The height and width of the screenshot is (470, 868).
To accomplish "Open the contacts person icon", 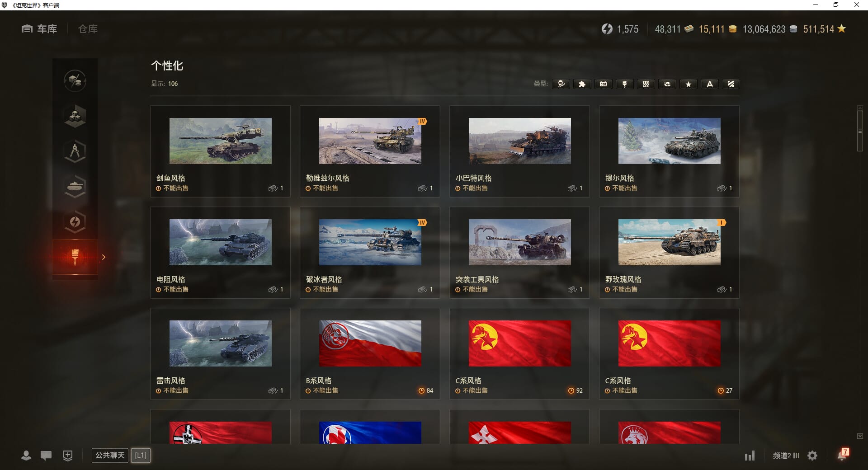I will coord(26,456).
